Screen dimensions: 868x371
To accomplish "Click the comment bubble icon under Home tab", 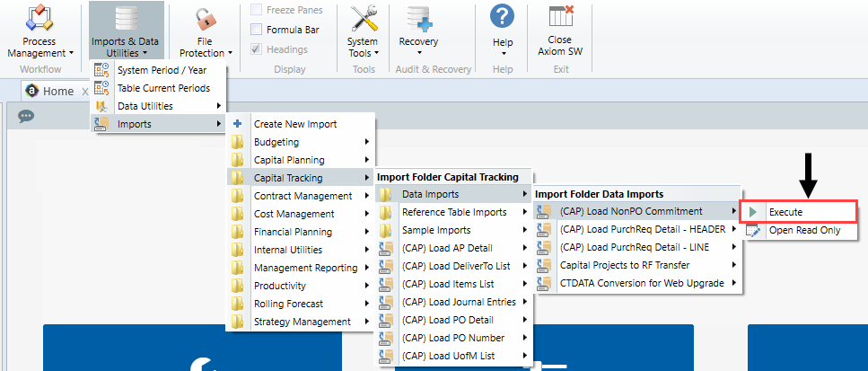I will [26, 116].
